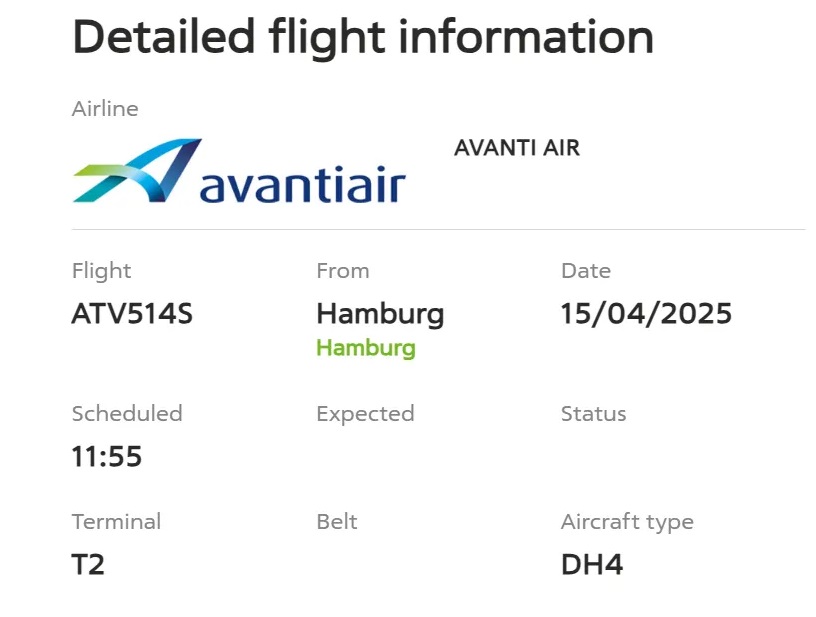
Task: Click the AVANTI AIR airline name
Action: (x=517, y=148)
